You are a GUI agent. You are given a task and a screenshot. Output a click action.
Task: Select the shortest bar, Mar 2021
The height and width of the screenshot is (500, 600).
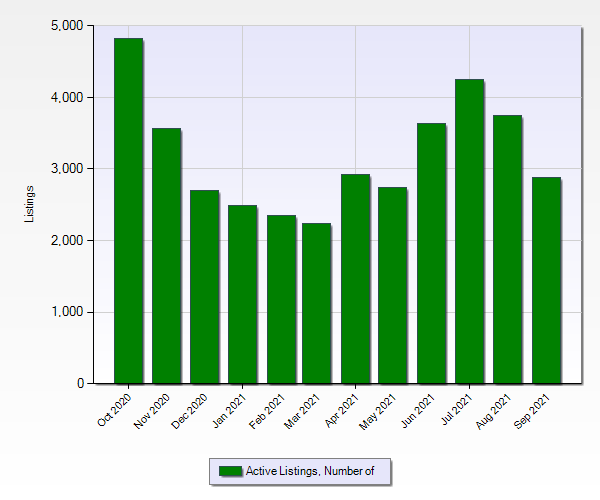click(x=316, y=303)
